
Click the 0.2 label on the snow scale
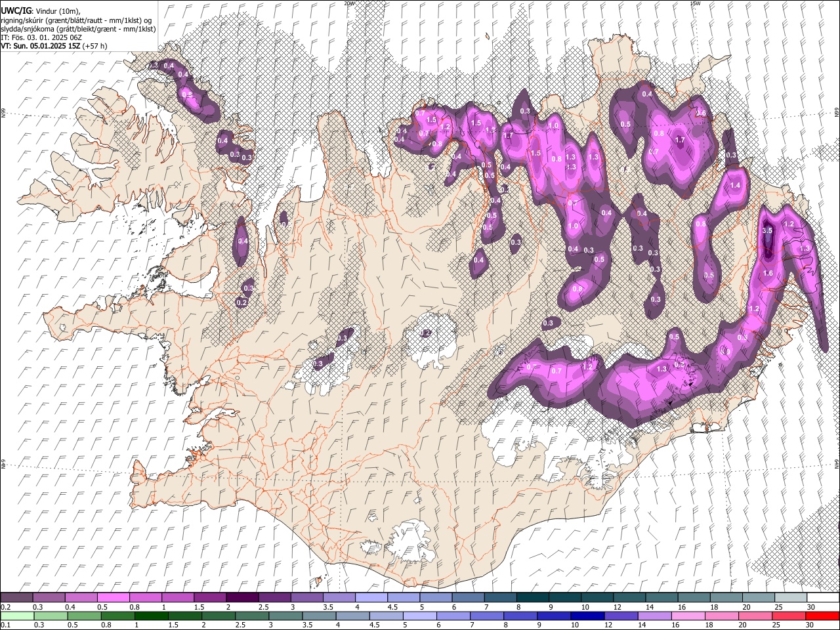[6, 607]
